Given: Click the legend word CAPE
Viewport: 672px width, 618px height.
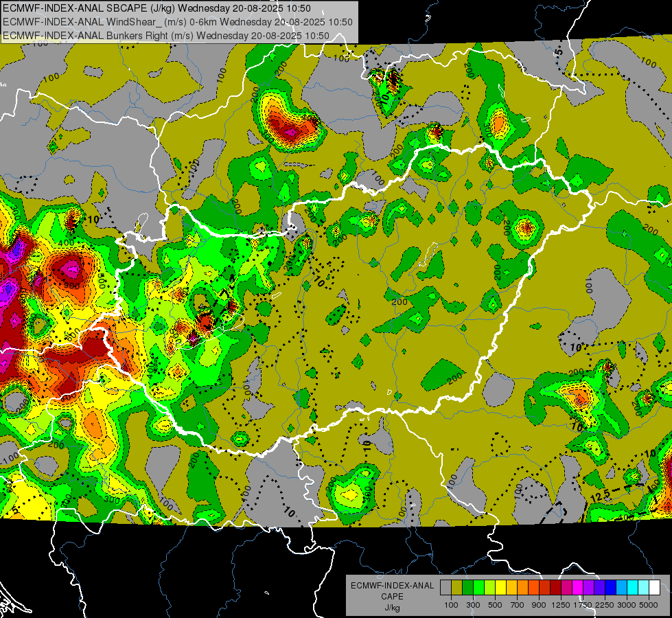Looking at the screenshot, I should click(392, 597).
